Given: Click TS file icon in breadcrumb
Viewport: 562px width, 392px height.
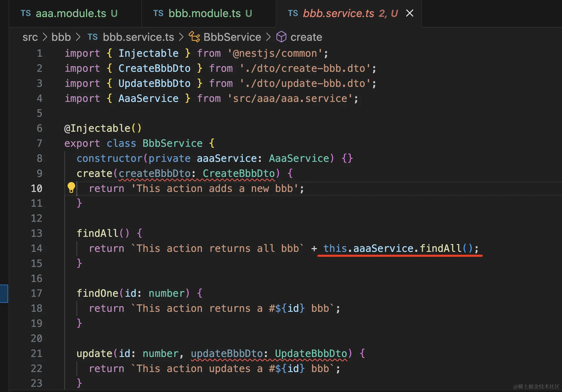Looking at the screenshot, I should 93,37.
